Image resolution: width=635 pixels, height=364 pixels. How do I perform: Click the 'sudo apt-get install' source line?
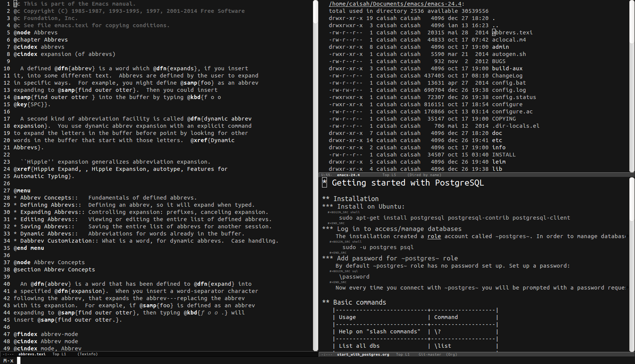coord(454,218)
